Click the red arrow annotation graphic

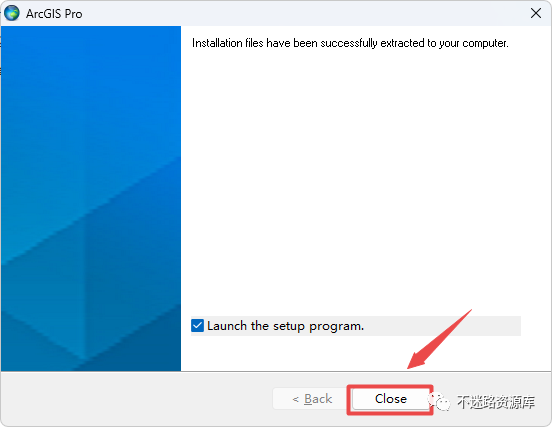tap(439, 339)
